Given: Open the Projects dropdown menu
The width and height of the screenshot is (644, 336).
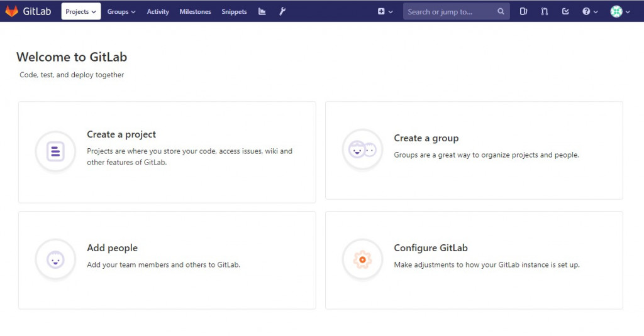Looking at the screenshot, I should (x=81, y=11).
